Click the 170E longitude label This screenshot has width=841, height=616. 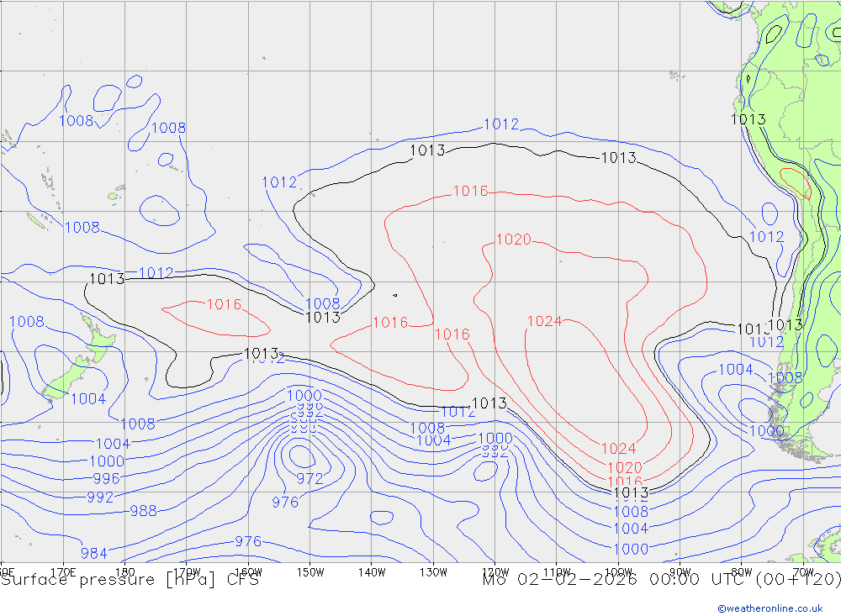63,572
